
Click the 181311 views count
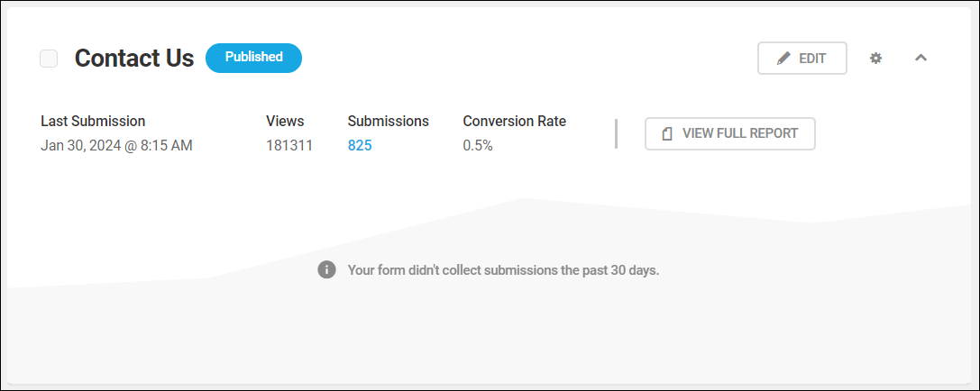(289, 146)
